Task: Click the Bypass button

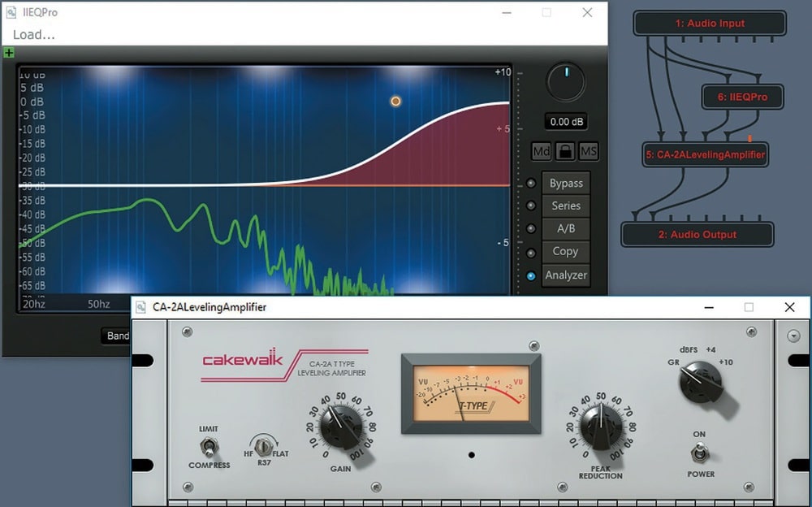Action: click(x=566, y=183)
